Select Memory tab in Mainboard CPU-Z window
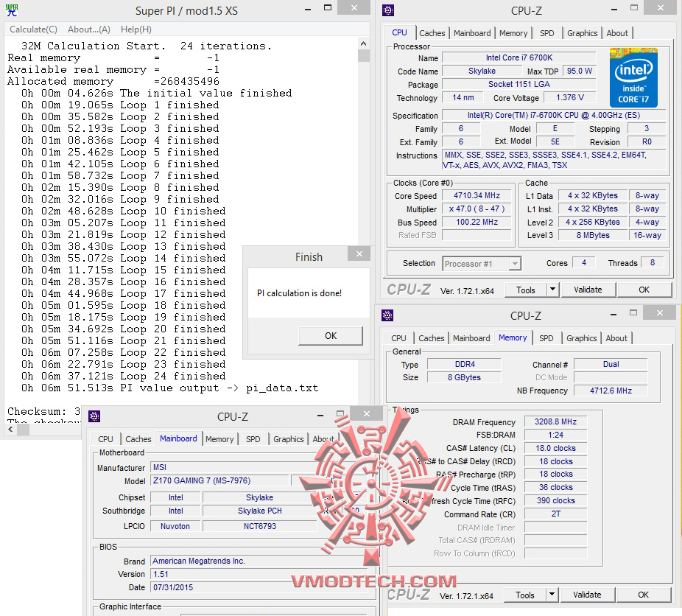This screenshot has height=616, width=682. (x=219, y=439)
